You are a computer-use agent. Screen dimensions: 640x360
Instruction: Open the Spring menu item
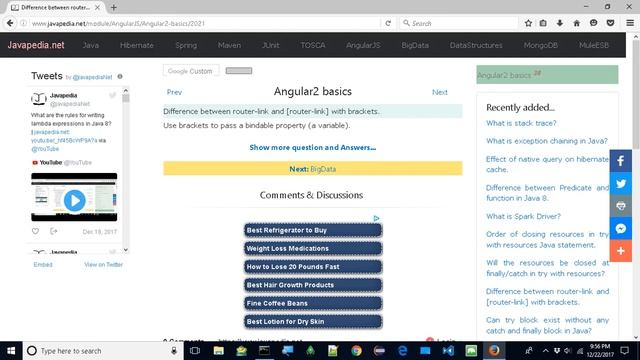(186, 45)
